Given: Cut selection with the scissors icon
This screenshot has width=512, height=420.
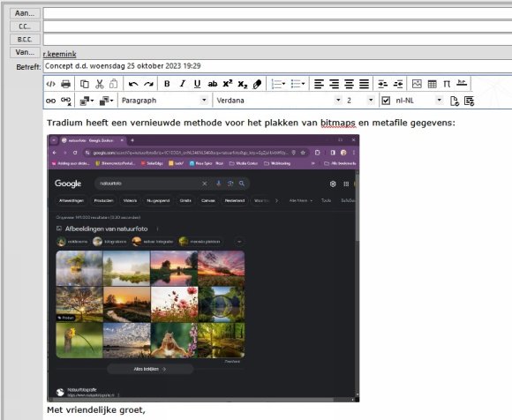Looking at the screenshot, I should click(99, 84).
